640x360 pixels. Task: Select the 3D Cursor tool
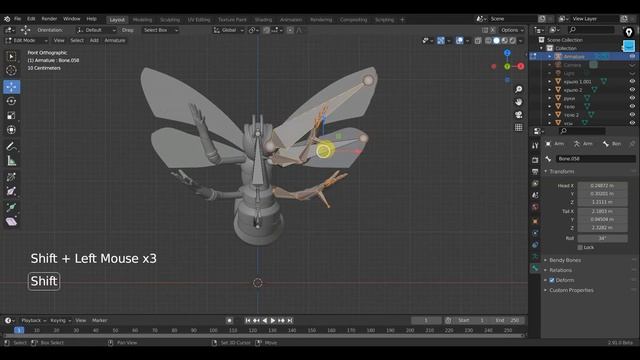[11, 70]
